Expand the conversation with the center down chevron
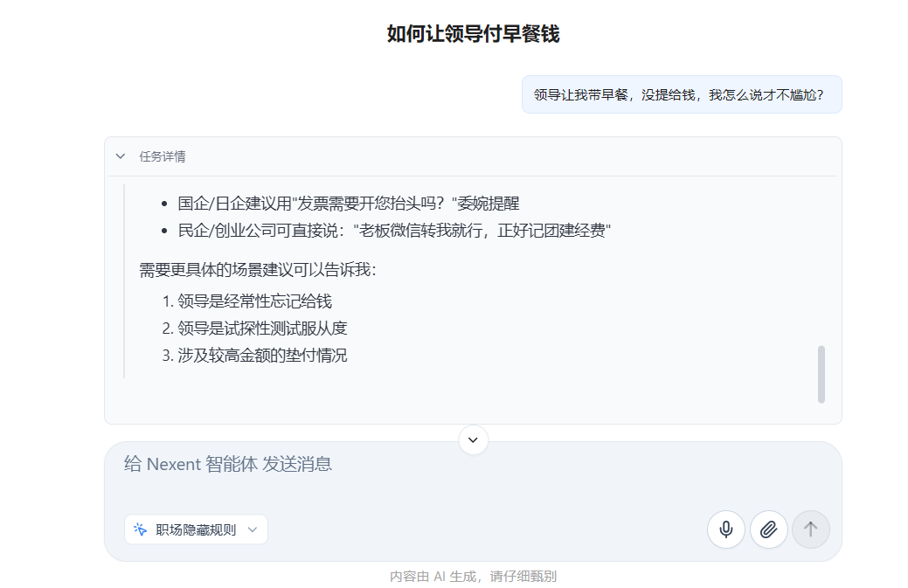 point(473,440)
